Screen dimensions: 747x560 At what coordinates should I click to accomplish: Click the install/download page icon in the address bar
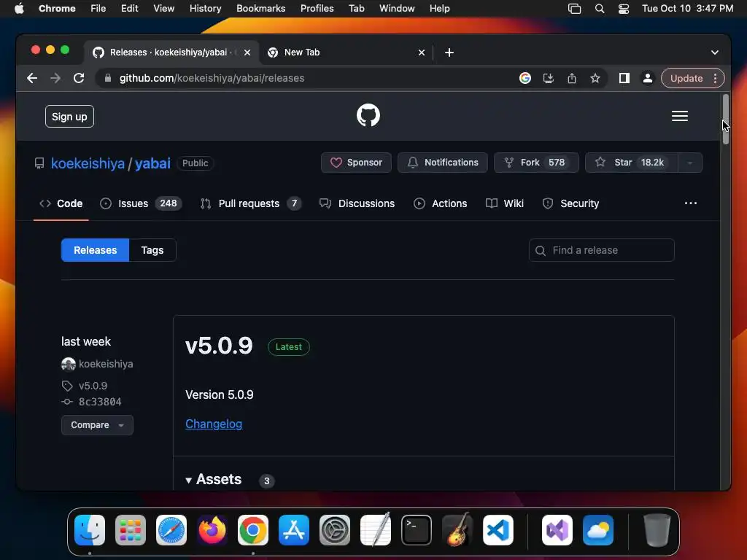point(549,78)
